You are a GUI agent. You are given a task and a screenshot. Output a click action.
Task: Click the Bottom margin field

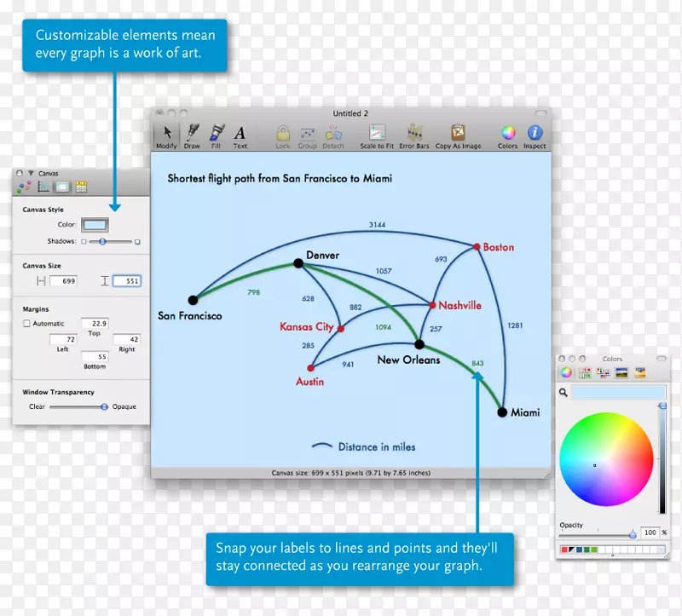(95, 356)
